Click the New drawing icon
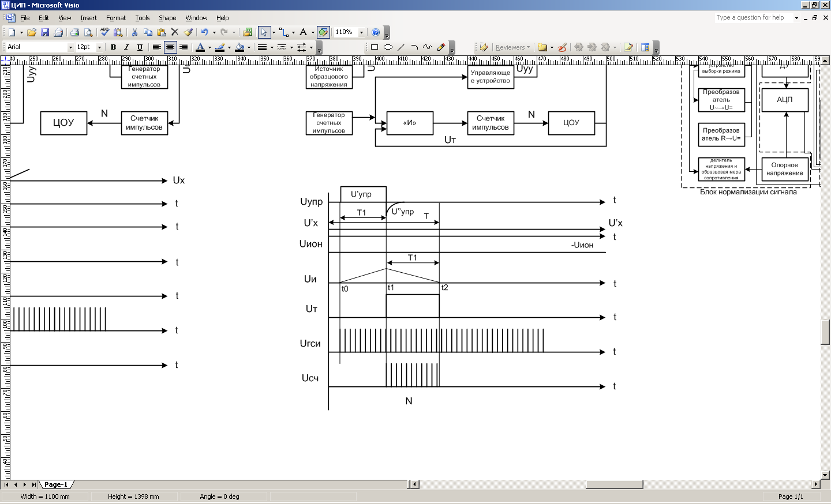 point(12,32)
